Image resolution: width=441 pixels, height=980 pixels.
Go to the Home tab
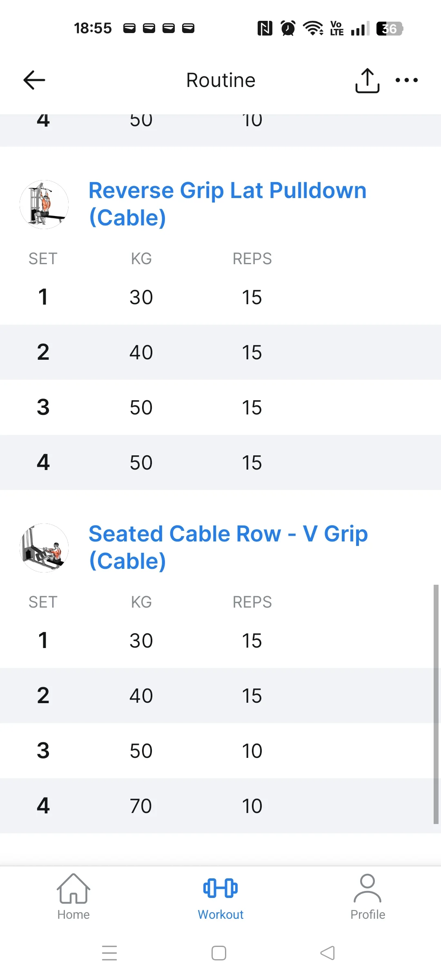coord(73,897)
